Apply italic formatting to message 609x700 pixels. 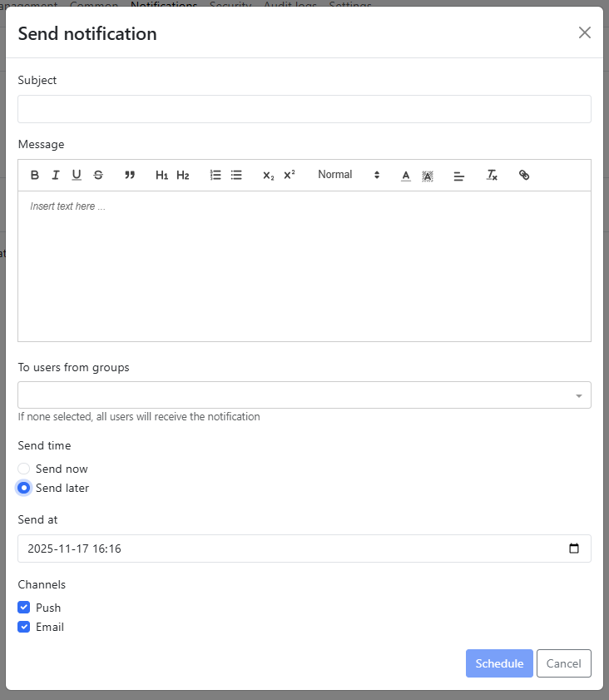[56, 176]
